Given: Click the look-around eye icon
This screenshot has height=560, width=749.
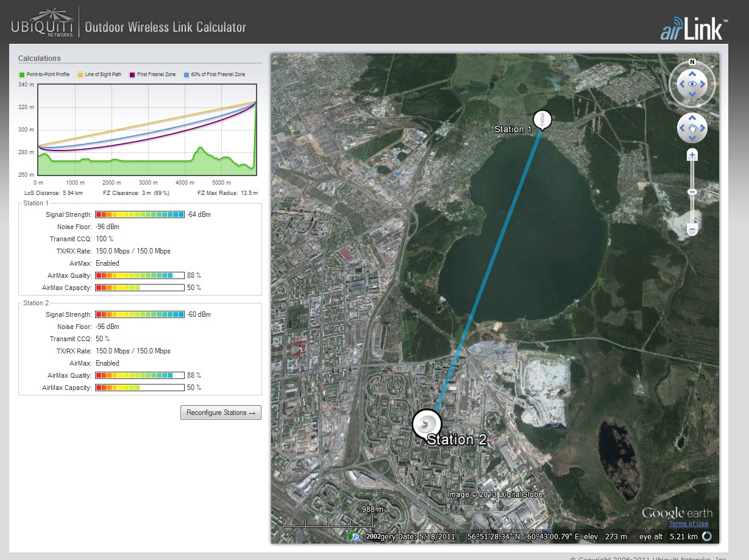Looking at the screenshot, I should click(692, 84).
